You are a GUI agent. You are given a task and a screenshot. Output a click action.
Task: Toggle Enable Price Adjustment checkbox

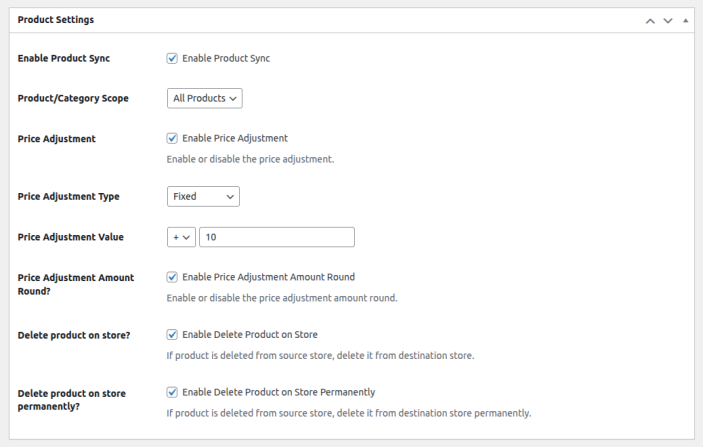pos(172,138)
